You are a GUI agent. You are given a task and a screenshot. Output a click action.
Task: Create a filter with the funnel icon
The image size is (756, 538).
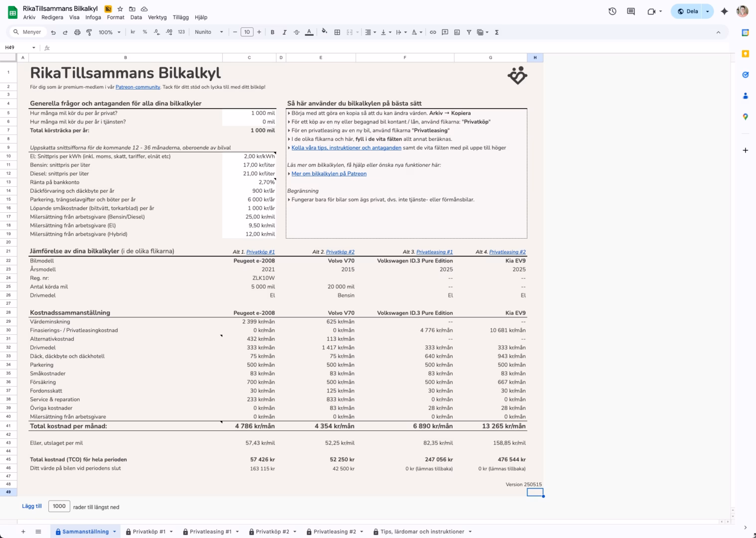(469, 32)
